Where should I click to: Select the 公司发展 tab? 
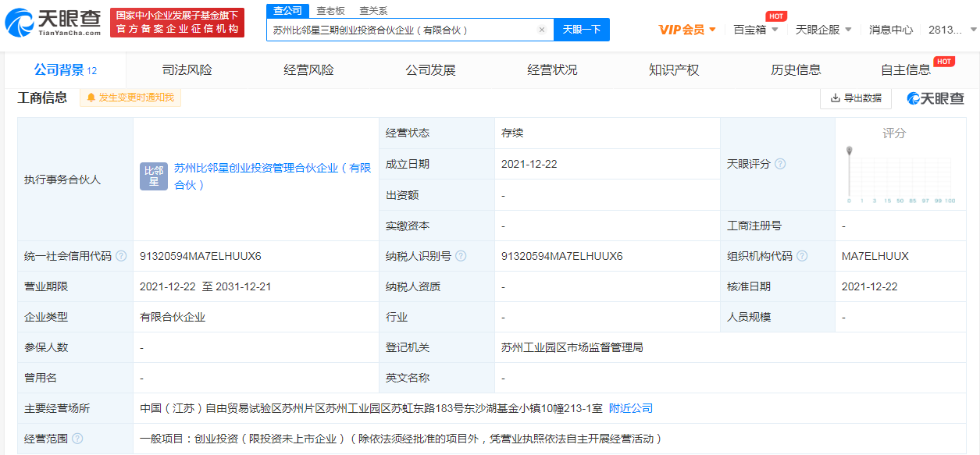pos(431,70)
